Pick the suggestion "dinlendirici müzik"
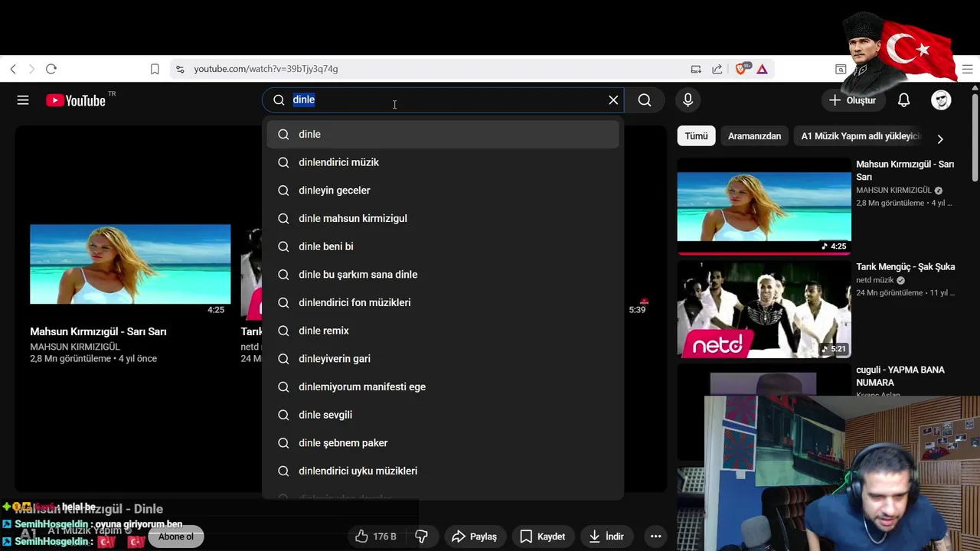The width and height of the screenshot is (980, 551). coord(443,162)
